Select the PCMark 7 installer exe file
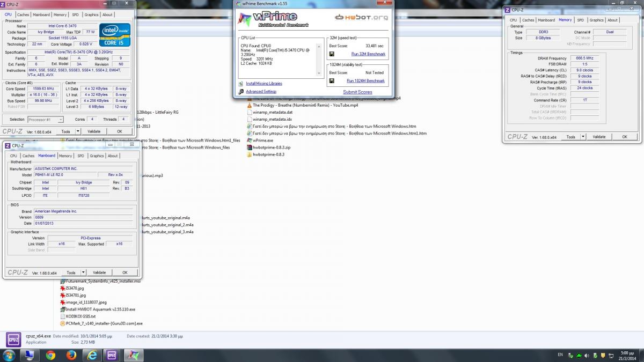The height and width of the screenshot is (362, 644). [101, 323]
